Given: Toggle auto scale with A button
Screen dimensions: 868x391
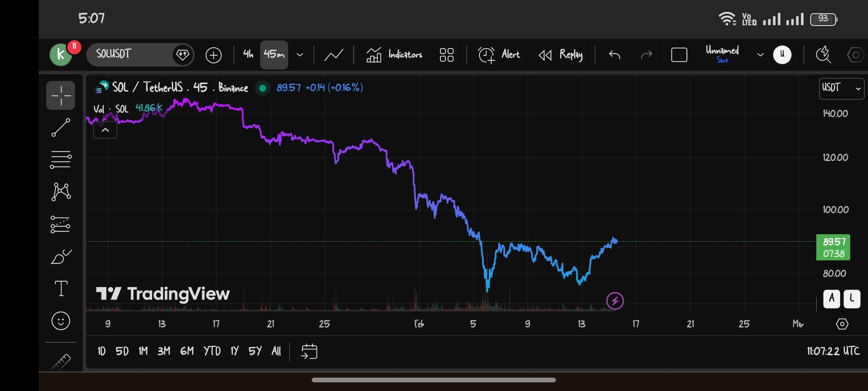Looking at the screenshot, I should click(831, 299).
